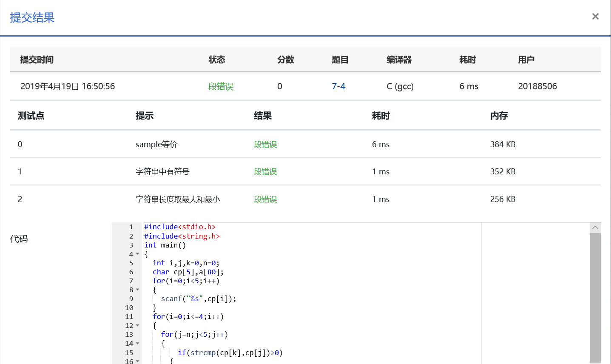Click the 段错误 status in the submission row
Image resolution: width=611 pixels, height=364 pixels.
click(221, 86)
